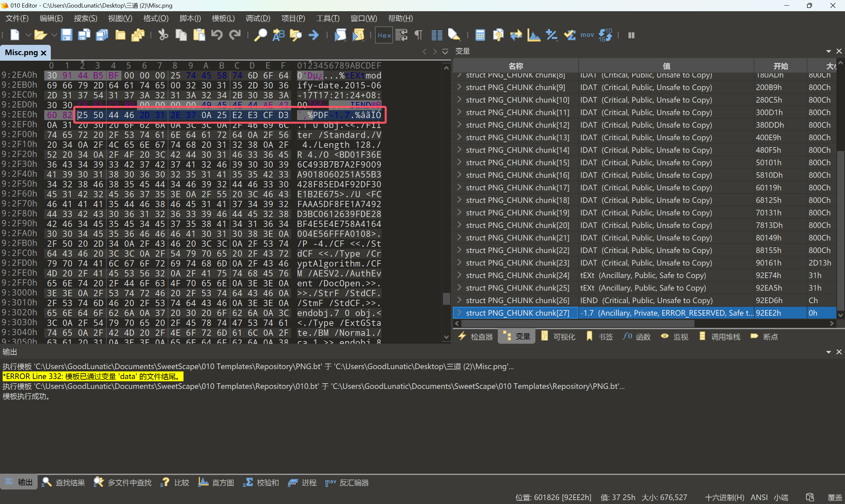This screenshot has height=504, width=845.
Task: Open the 脚本(I) menu
Action: pyautogui.click(x=190, y=18)
